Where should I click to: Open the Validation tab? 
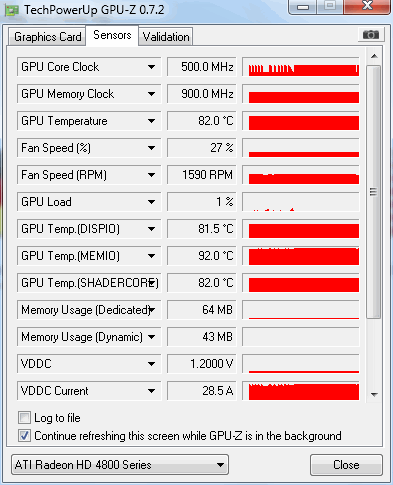(x=166, y=37)
